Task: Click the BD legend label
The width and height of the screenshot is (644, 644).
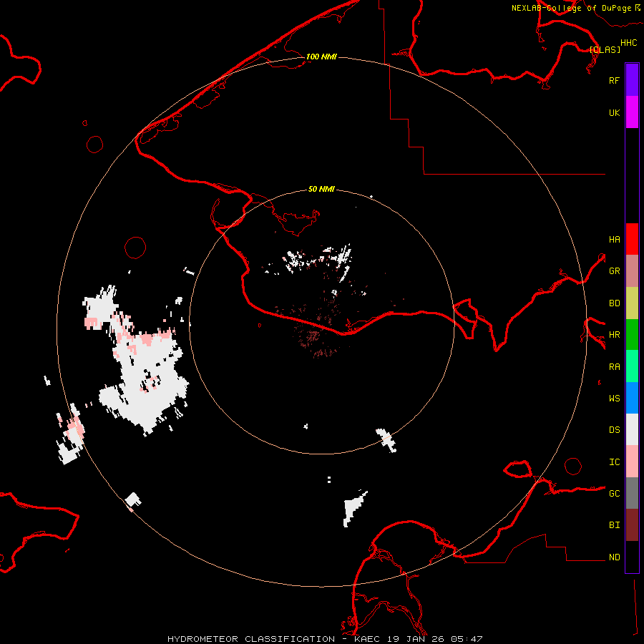Action: 614,303
